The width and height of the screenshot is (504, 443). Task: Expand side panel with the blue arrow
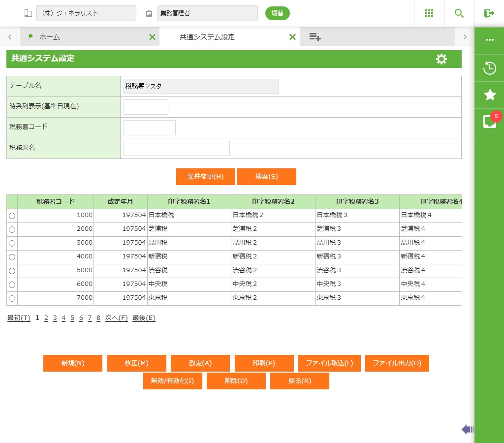pyautogui.click(x=467, y=430)
